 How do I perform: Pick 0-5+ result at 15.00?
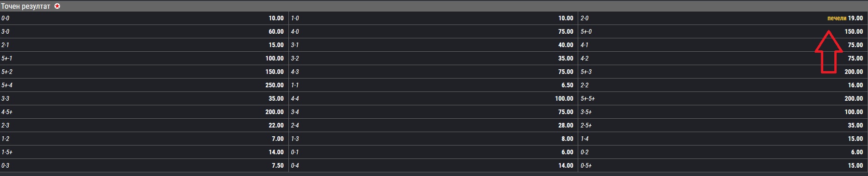point(723,165)
